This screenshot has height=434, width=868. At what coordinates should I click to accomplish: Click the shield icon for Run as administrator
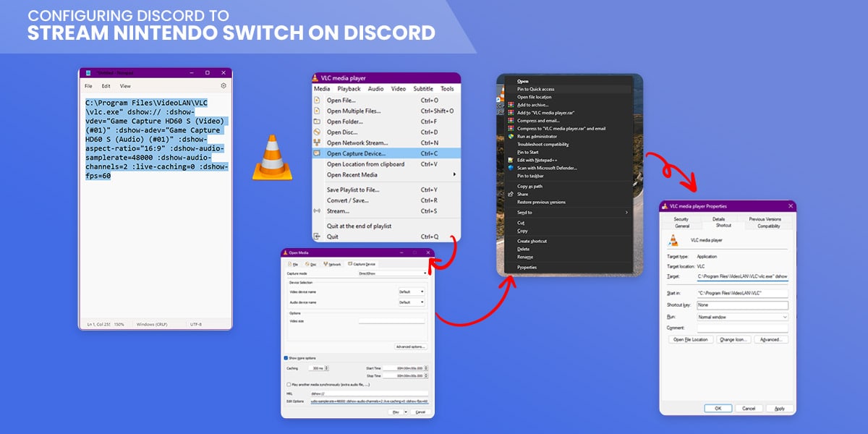pyautogui.click(x=511, y=136)
